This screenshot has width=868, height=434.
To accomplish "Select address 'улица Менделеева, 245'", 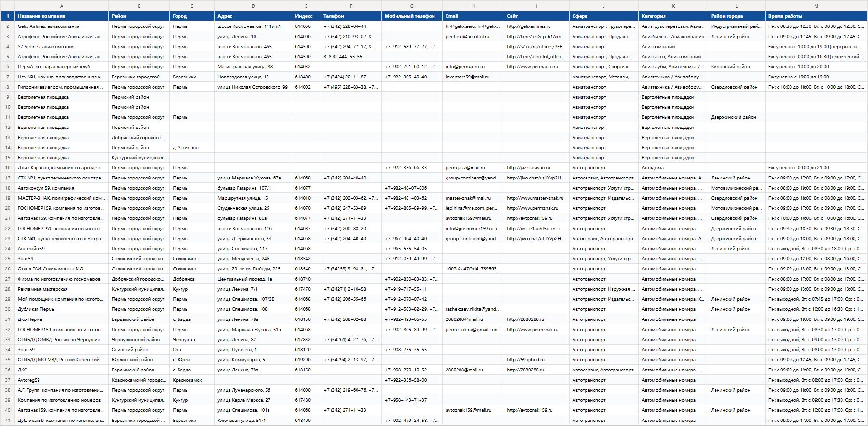I will (253, 259).
